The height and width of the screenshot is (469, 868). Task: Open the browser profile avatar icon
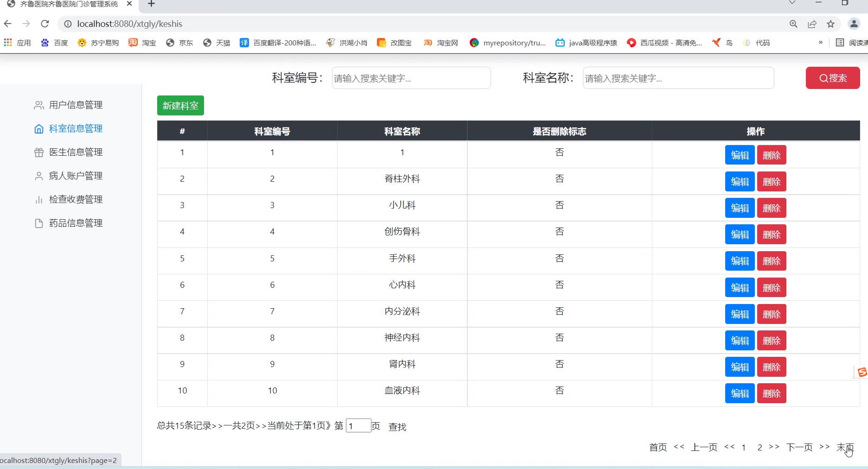pyautogui.click(x=854, y=24)
